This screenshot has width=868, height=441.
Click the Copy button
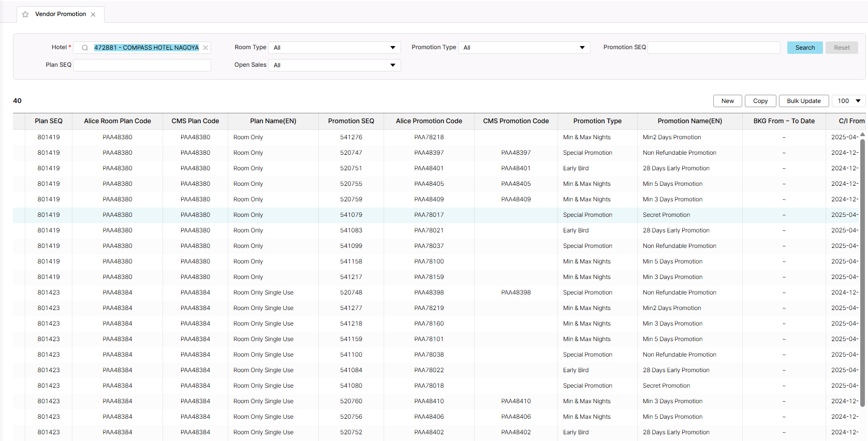click(760, 101)
